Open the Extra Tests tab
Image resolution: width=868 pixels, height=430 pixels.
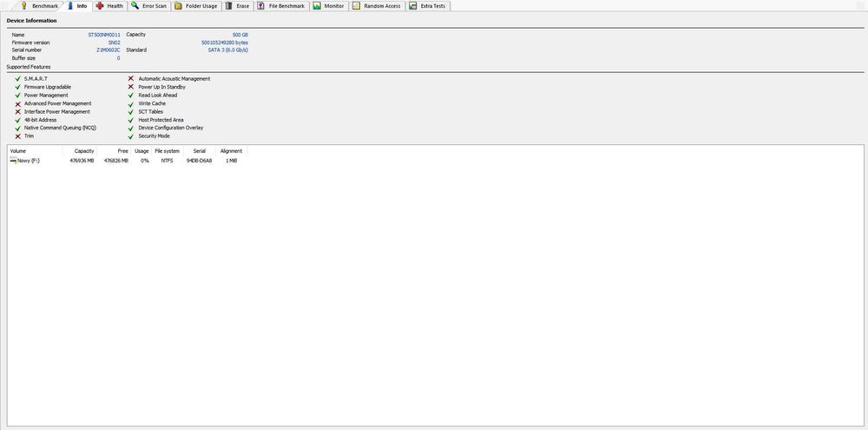pyautogui.click(x=429, y=5)
